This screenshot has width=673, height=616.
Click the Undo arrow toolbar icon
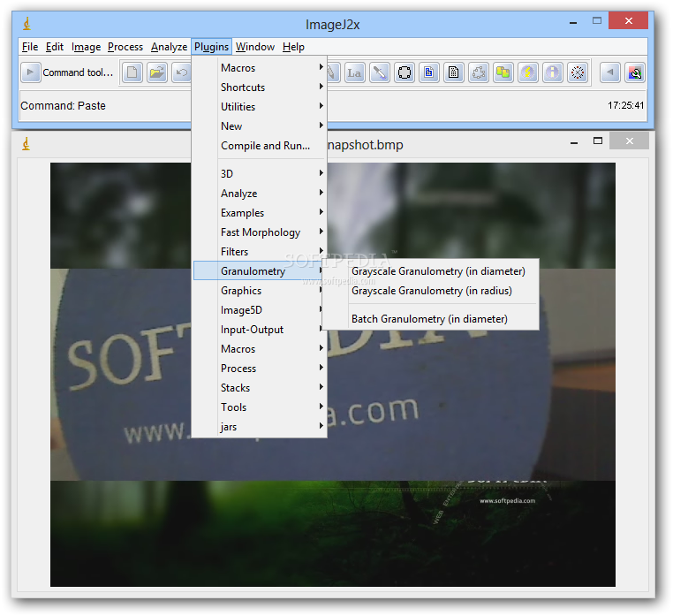pyautogui.click(x=182, y=72)
